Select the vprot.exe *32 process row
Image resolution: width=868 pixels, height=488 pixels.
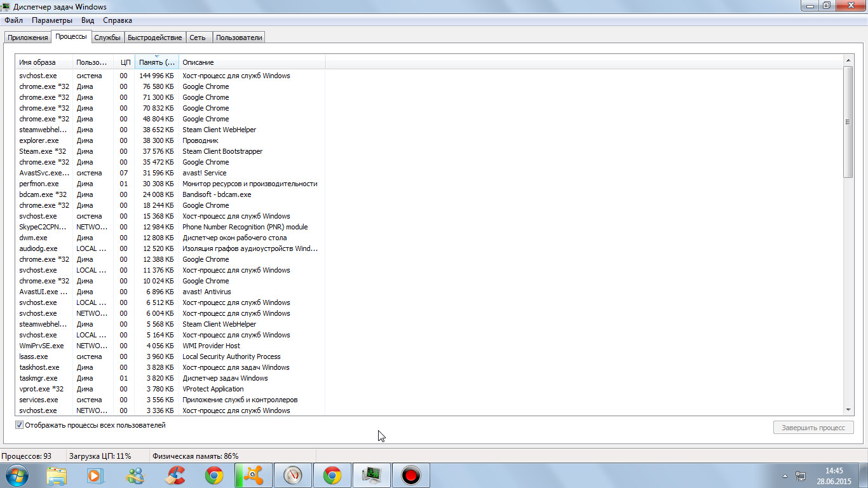[x=170, y=389]
